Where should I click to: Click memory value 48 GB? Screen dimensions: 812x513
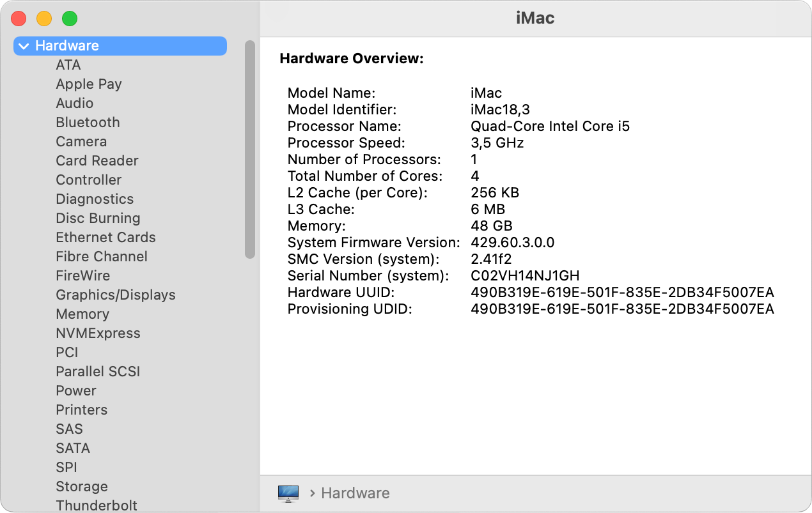492,226
